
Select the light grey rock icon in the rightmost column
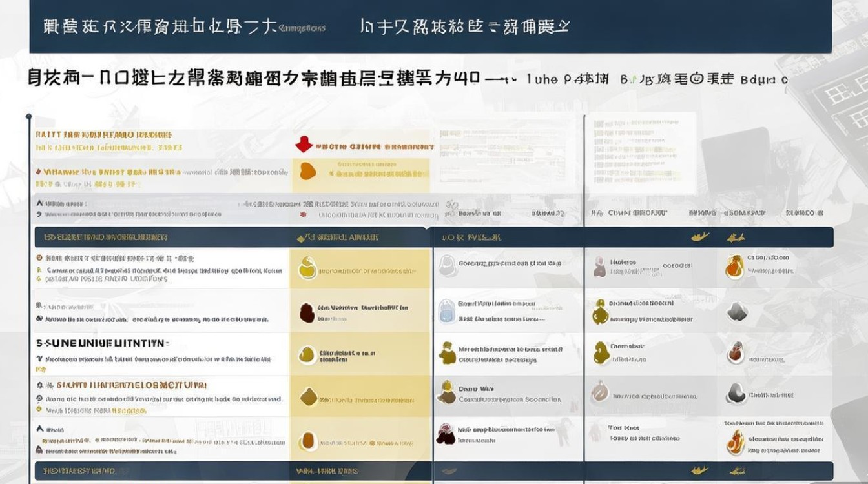[737, 312]
